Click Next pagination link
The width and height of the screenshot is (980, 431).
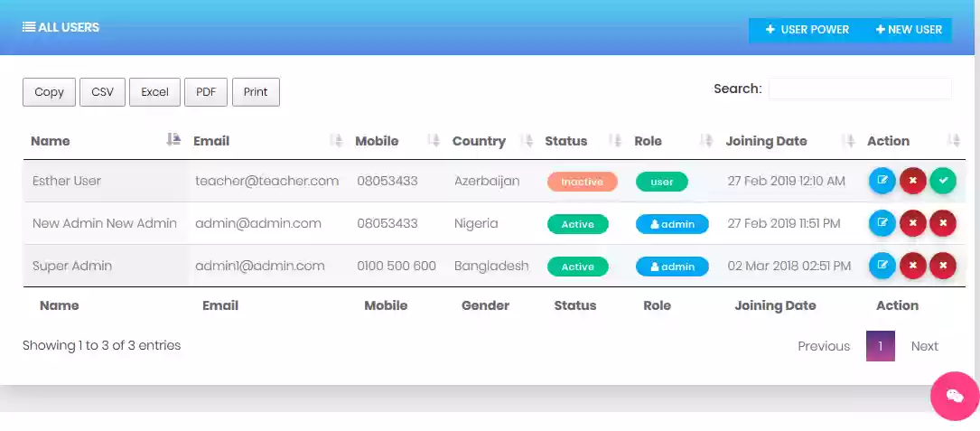924,346
